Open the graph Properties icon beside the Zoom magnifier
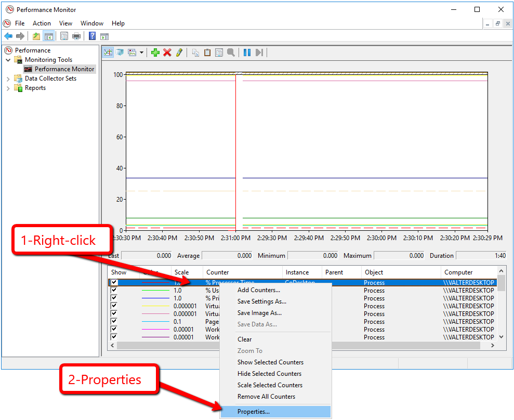 (x=219, y=52)
